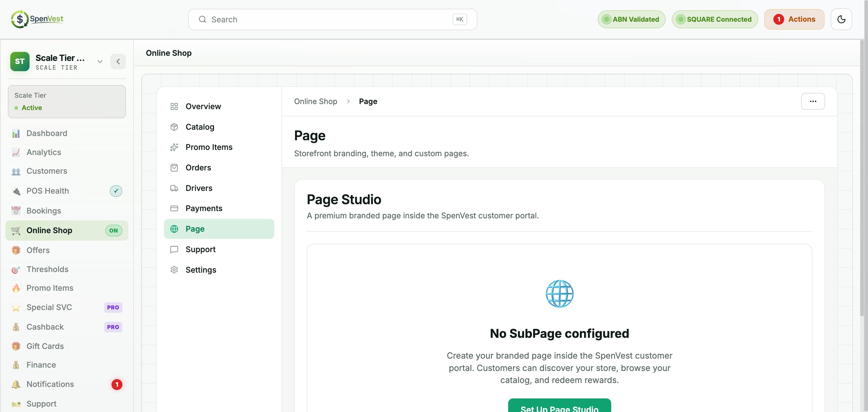This screenshot has height=412, width=868.
Task: Click the POS Health checkmark badge
Action: pos(116,191)
